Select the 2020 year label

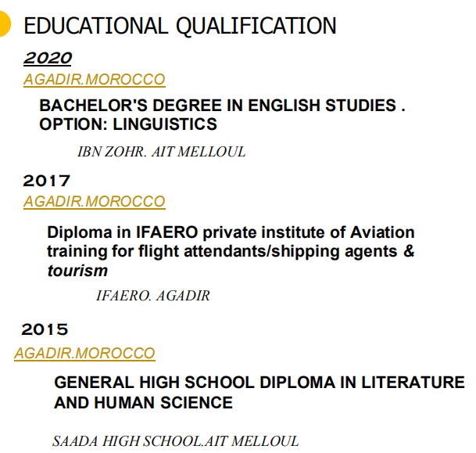[x=48, y=59]
